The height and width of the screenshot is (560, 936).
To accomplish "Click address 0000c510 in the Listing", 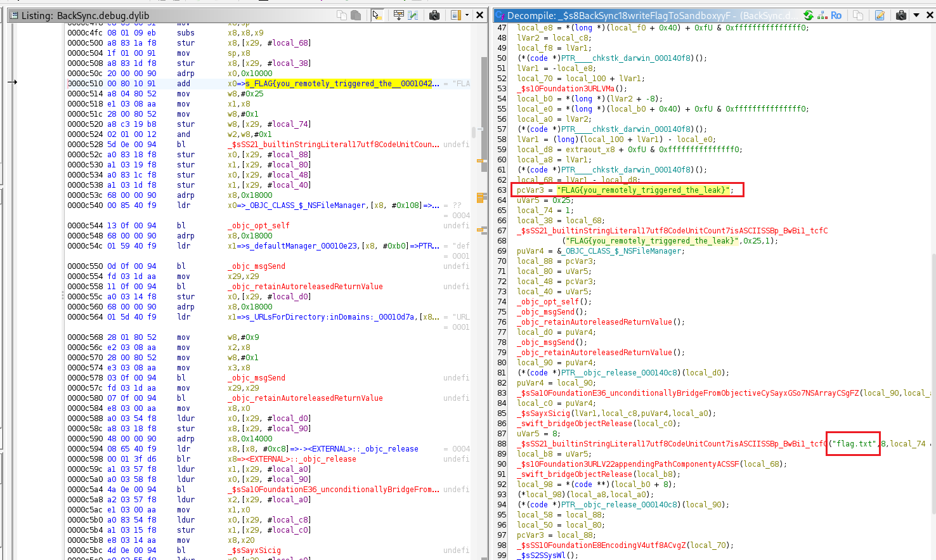I will pos(84,84).
